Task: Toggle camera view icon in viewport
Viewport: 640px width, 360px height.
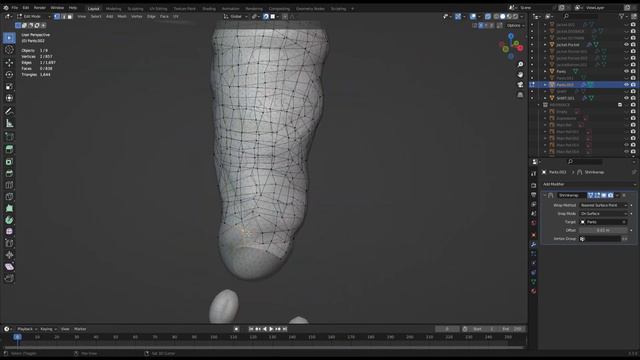Action: pos(520,84)
